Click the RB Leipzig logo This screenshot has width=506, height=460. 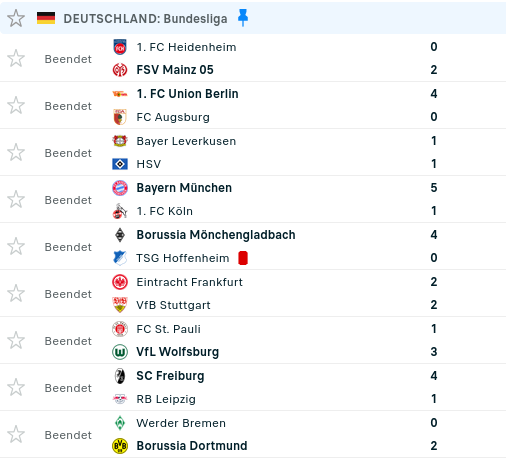pyautogui.click(x=120, y=399)
